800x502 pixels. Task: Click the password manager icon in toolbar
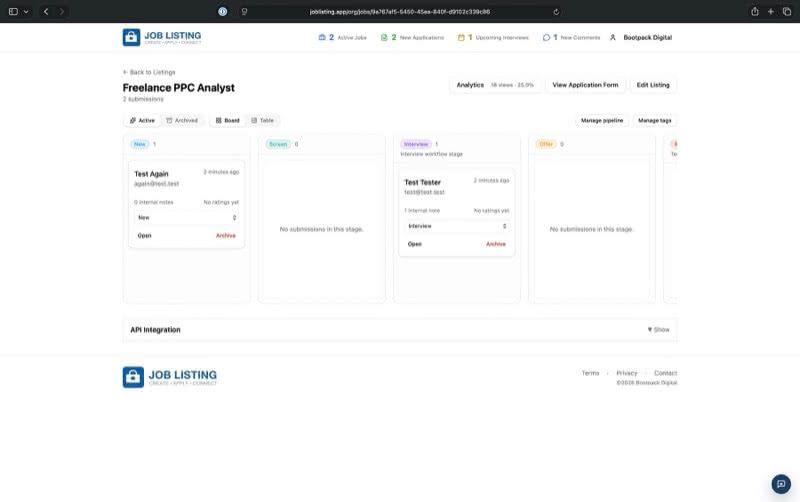[x=223, y=11]
